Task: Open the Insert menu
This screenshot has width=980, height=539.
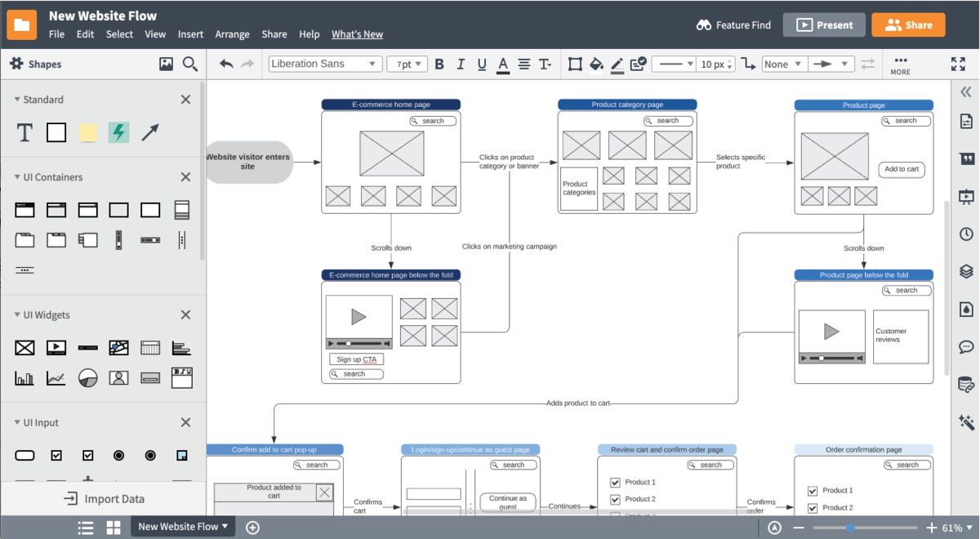Action: [x=190, y=34]
